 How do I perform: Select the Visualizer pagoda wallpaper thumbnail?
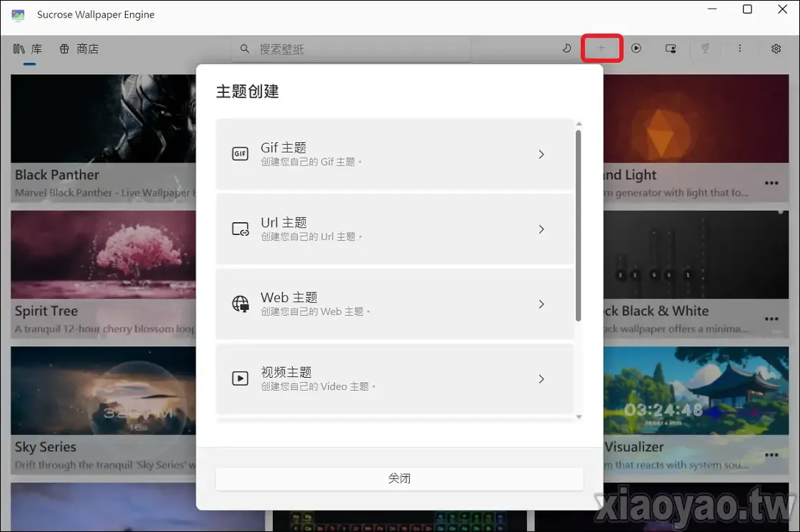(696, 391)
